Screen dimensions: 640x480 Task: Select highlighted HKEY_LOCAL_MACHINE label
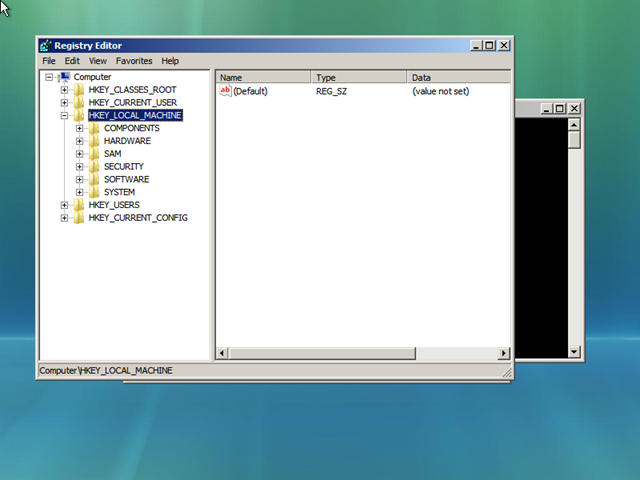pos(135,115)
